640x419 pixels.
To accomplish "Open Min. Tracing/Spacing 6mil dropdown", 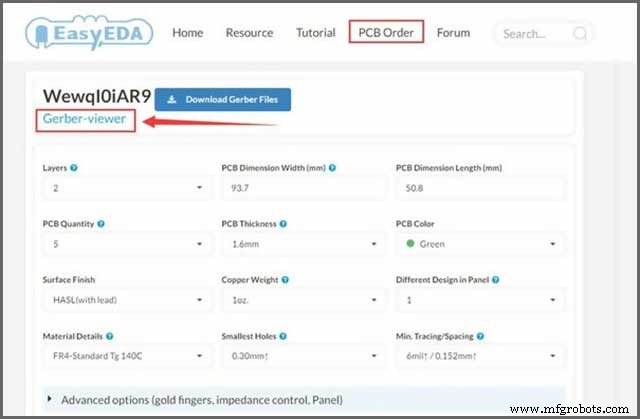I will [x=480, y=356].
